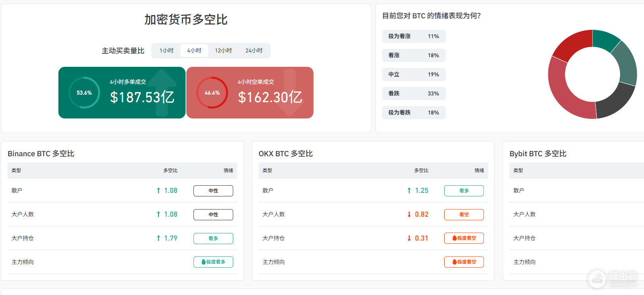The image size is (644, 295).
Task: Click flame icon in OKX 大户持仓 极度看空 badge
Action: click(454, 238)
